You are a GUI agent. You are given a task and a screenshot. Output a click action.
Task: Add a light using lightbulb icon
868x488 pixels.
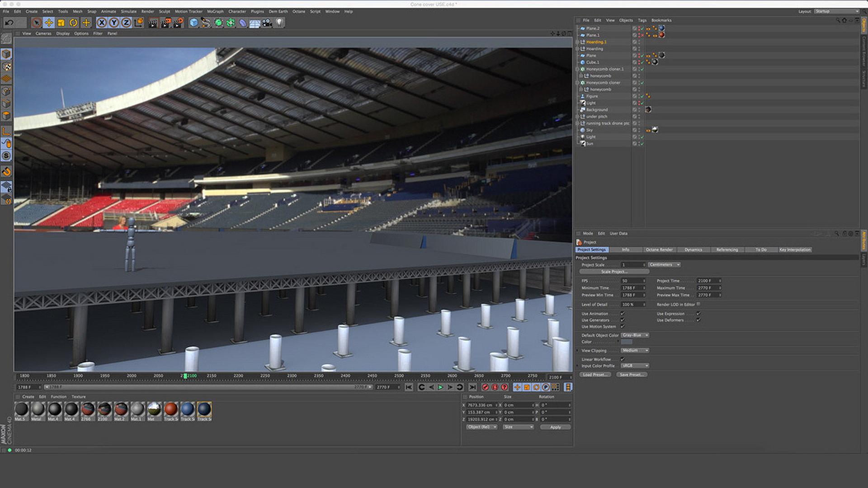click(x=280, y=22)
